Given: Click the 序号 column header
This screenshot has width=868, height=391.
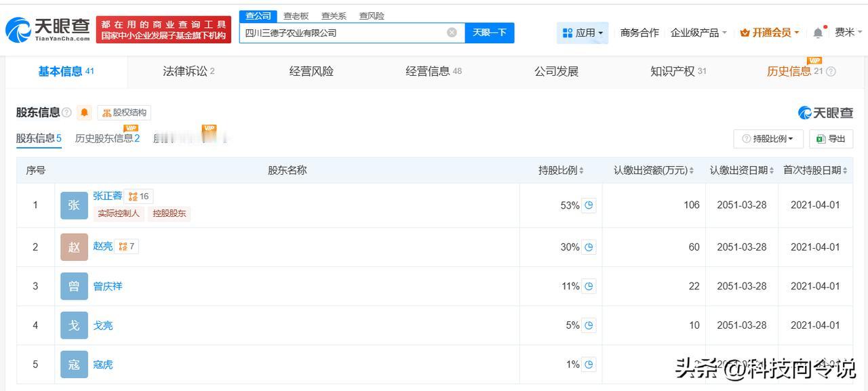Looking at the screenshot, I should point(36,170).
